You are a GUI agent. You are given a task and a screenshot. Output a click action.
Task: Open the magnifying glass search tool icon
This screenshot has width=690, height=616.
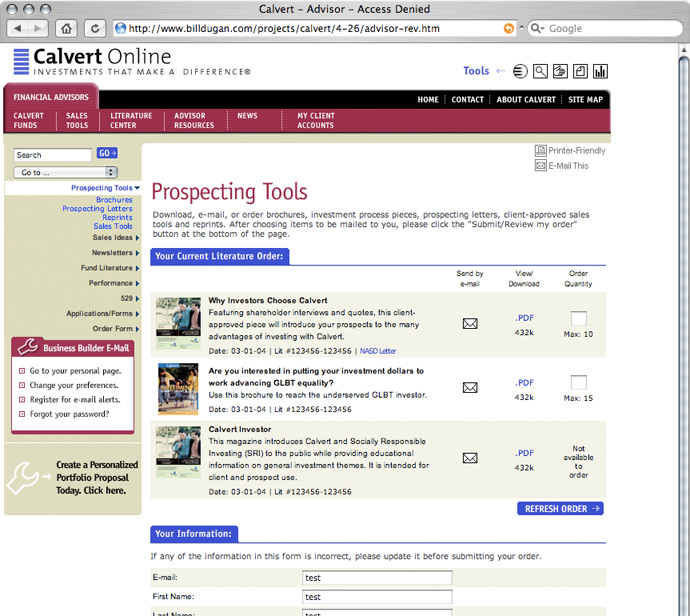pos(540,71)
